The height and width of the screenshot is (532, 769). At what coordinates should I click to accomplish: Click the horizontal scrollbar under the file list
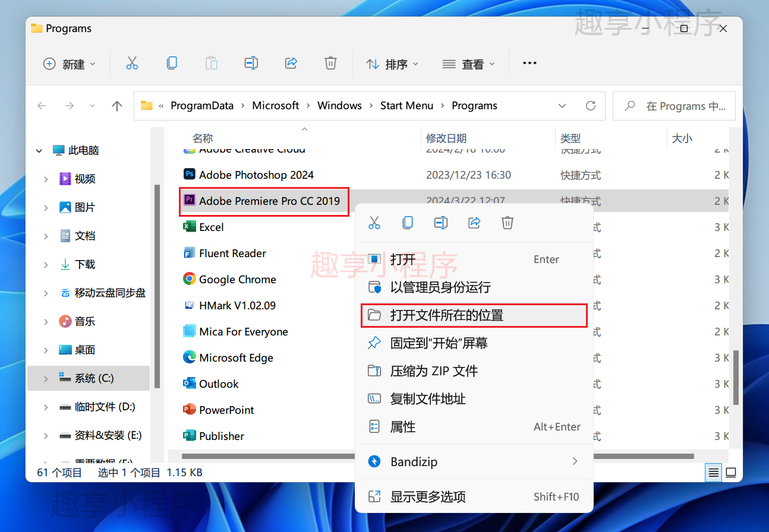pos(437,457)
